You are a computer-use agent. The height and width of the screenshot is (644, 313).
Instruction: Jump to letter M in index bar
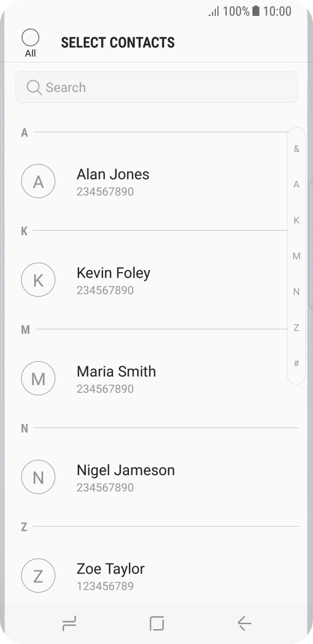point(297,256)
